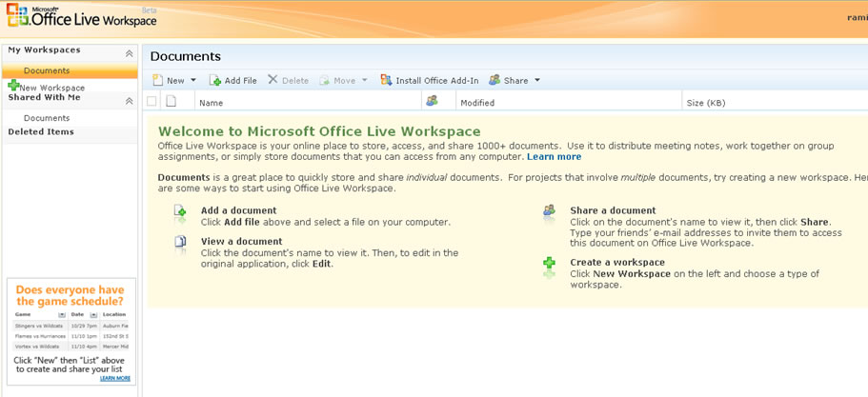Click the Office Live Workspace logo
The width and height of the screenshot is (868, 397).
coord(82,16)
